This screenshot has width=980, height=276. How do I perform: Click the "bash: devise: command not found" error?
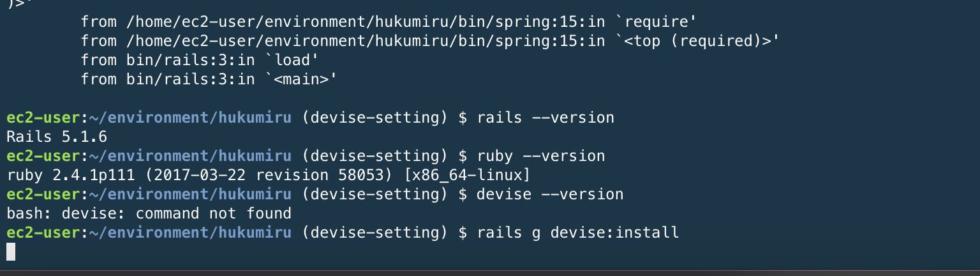pyautogui.click(x=149, y=213)
